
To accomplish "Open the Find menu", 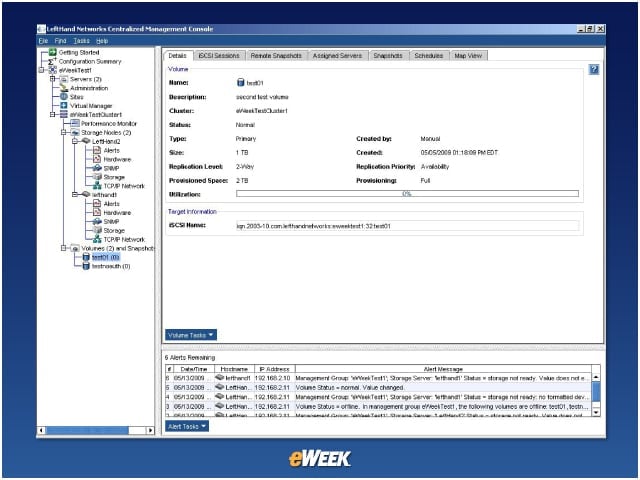I will (x=60, y=41).
